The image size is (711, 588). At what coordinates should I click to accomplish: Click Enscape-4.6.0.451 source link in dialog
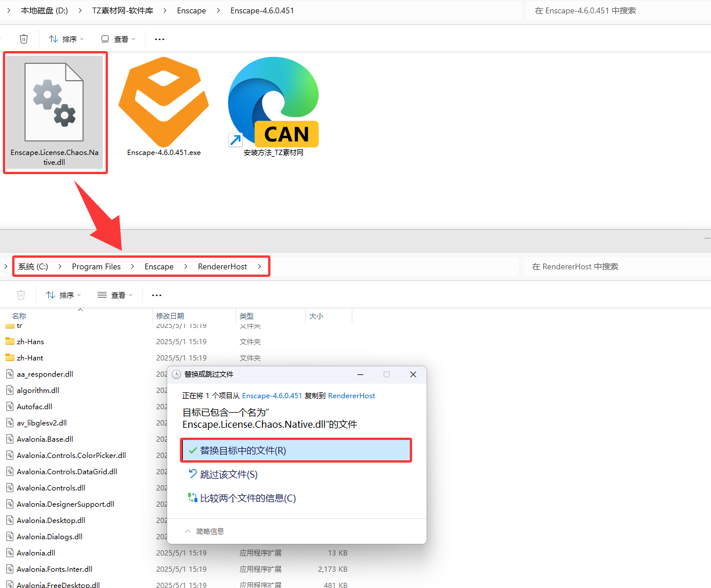[272, 395]
